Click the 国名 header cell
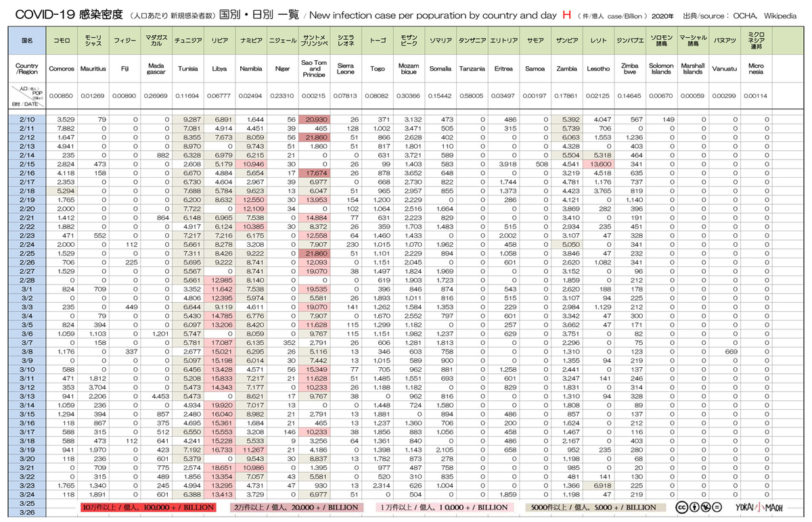 point(27,41)
